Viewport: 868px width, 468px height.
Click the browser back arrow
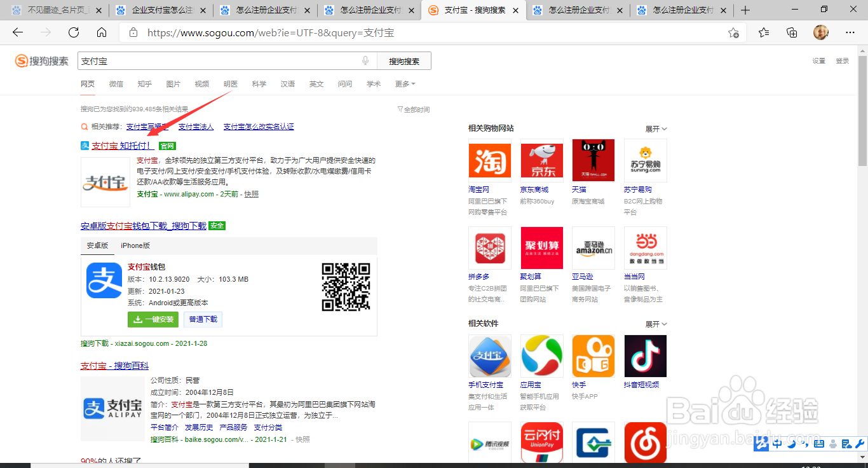(x=18, y=33)
